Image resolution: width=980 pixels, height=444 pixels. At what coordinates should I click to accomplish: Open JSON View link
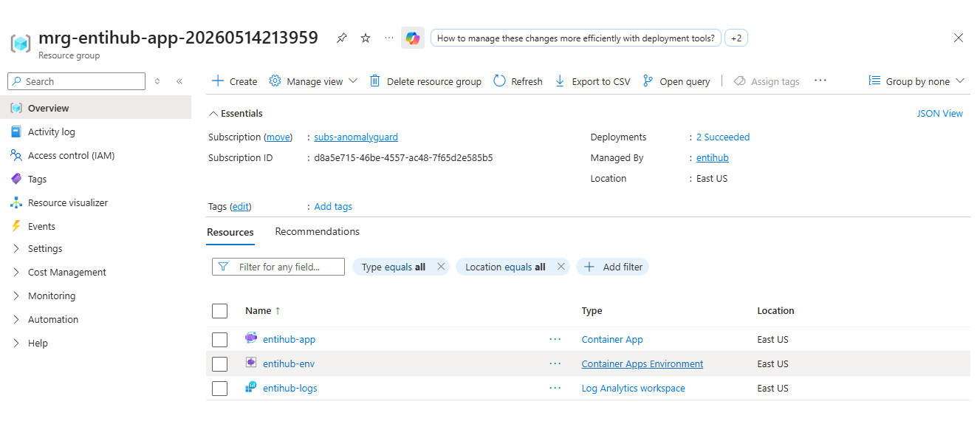pyautogui.click(x=939, y=113)
